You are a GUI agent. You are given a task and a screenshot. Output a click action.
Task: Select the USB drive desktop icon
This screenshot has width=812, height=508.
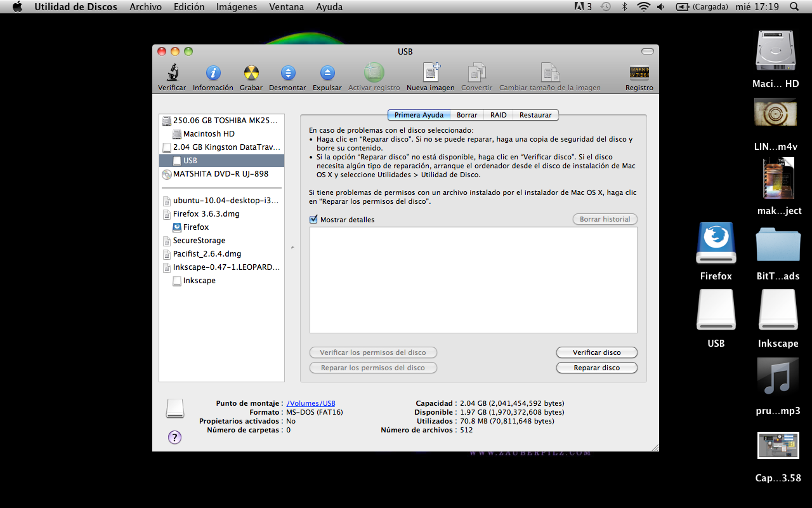[x=716, y=310]
